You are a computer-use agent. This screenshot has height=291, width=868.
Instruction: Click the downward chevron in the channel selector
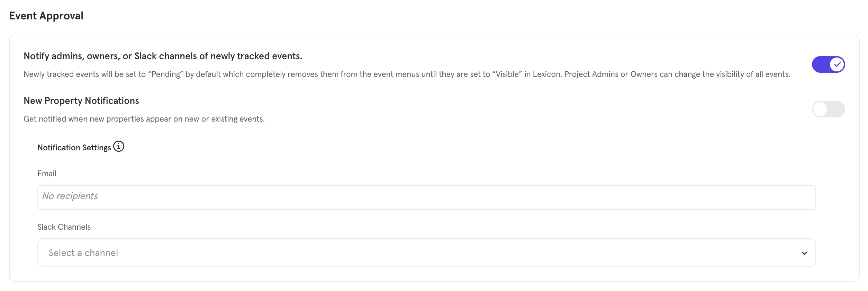tap(805, 254)
